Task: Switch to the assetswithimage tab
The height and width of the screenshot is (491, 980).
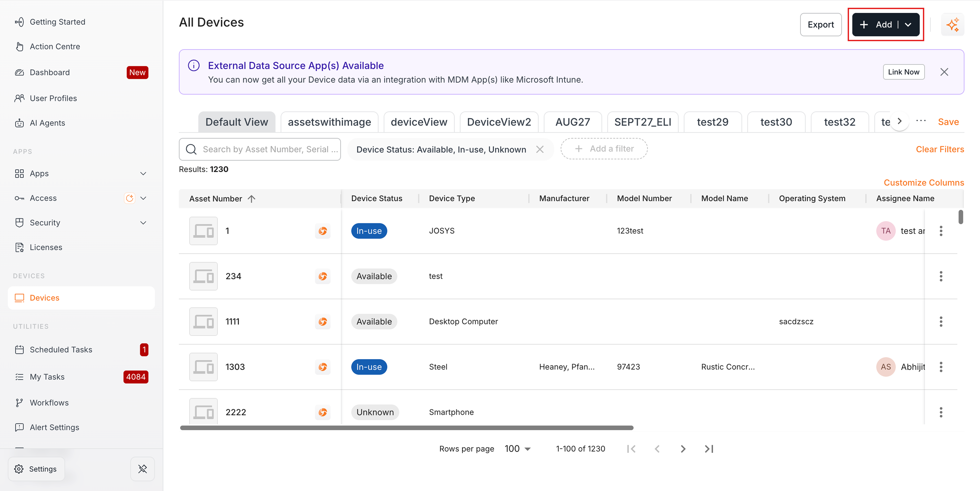Action: click(329, 122)
